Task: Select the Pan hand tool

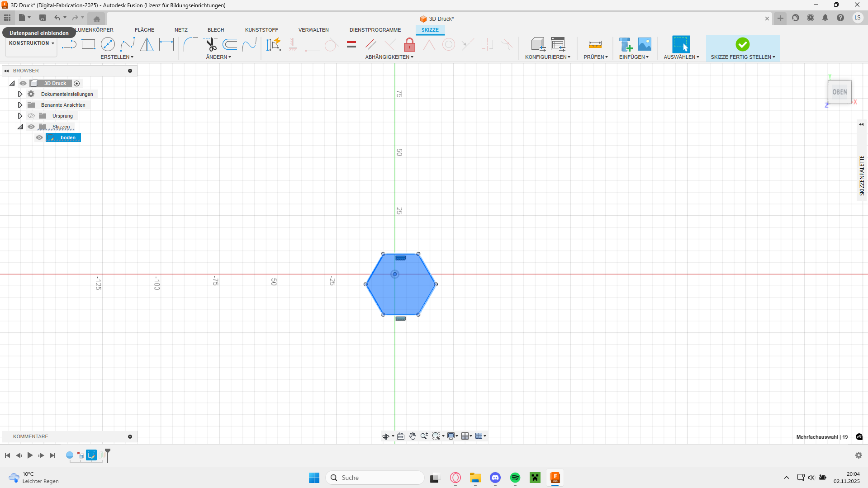Action: pos(413,436)
